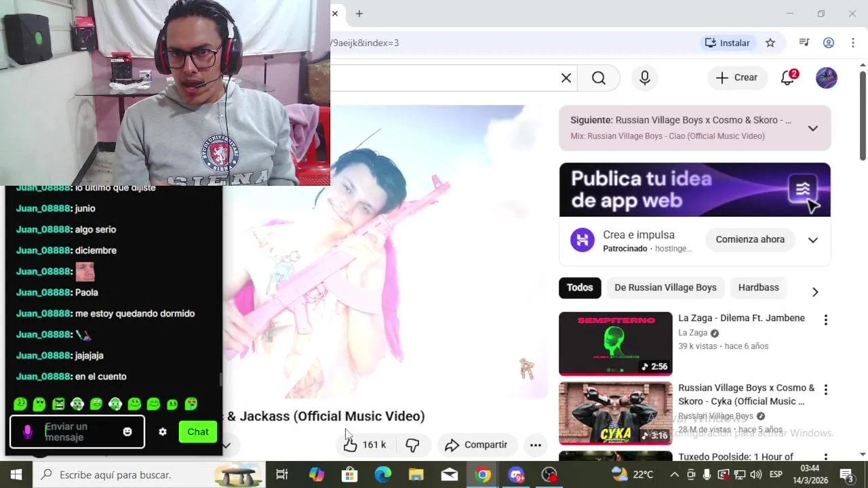
Task: Open options for La Zaga Dilema video
Action: (x=825, y=320)
